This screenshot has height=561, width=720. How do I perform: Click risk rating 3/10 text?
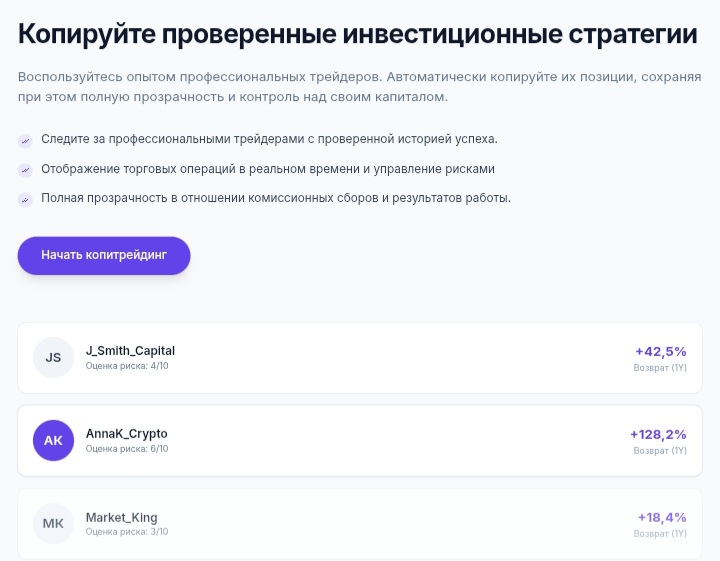pyautogui.click(x=127, y=532)
